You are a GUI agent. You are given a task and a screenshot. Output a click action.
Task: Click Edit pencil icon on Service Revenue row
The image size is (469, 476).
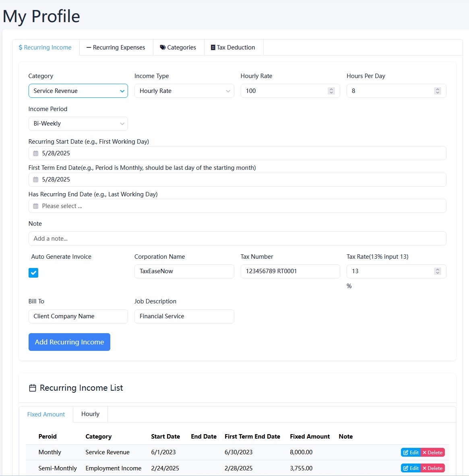407,452
